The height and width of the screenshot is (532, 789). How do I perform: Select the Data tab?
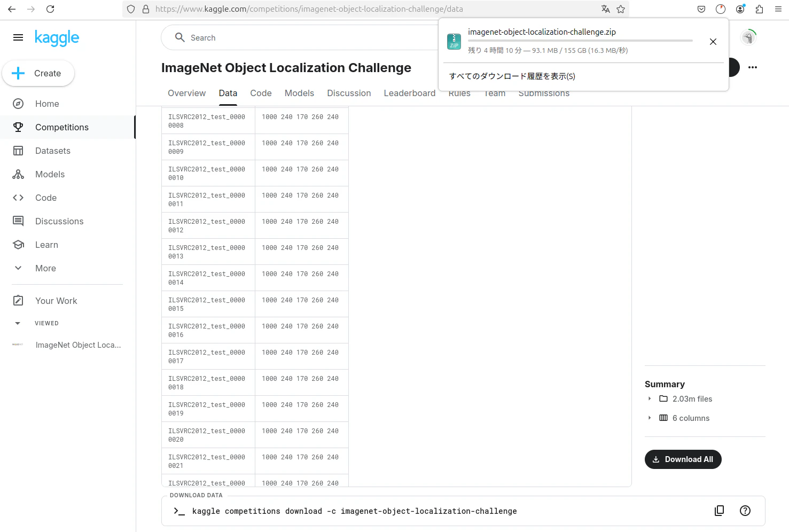coord(228,93)
